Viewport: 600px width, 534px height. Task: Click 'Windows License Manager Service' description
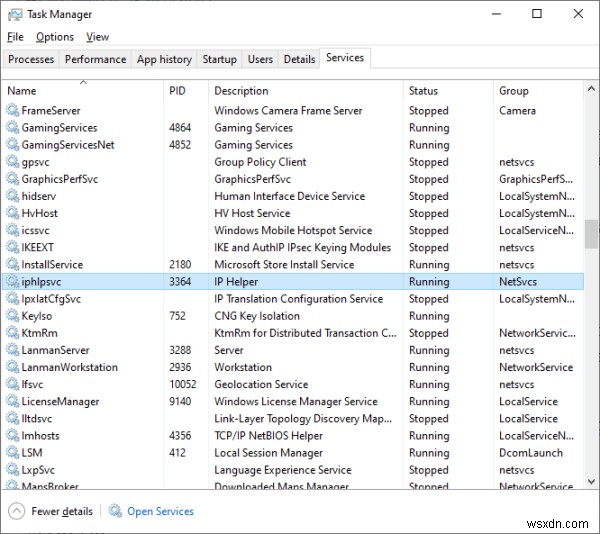[x=296, y=402]
